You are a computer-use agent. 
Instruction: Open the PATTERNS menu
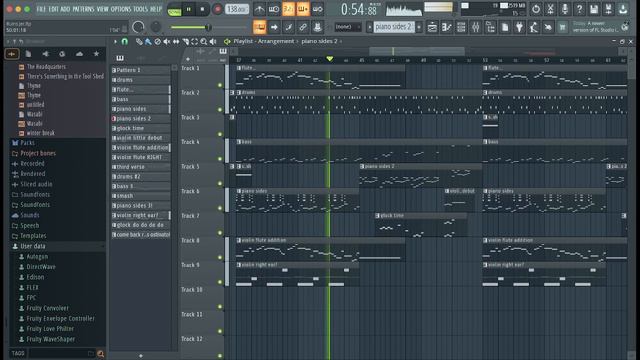pyautogui.click(x=84, y=9)
